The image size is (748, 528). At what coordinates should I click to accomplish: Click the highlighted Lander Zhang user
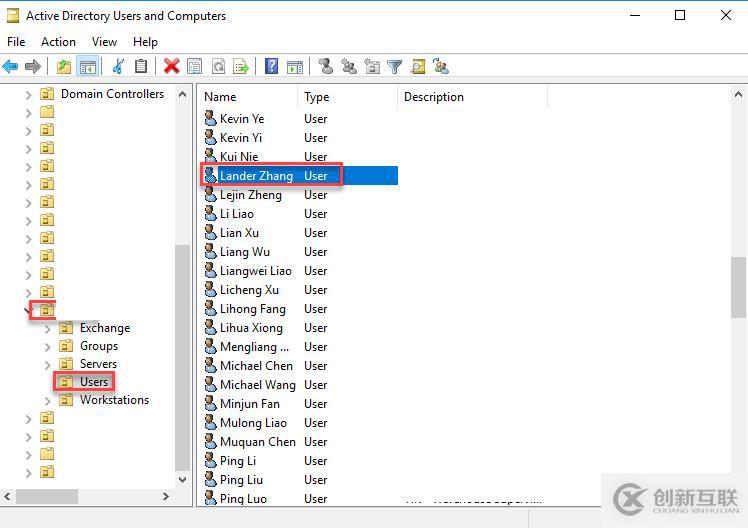(256, 176)
